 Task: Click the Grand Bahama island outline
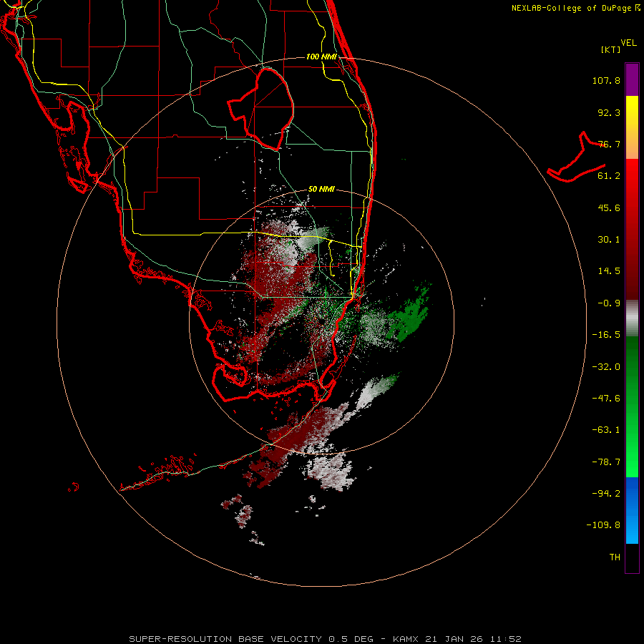tap(577, 157)
